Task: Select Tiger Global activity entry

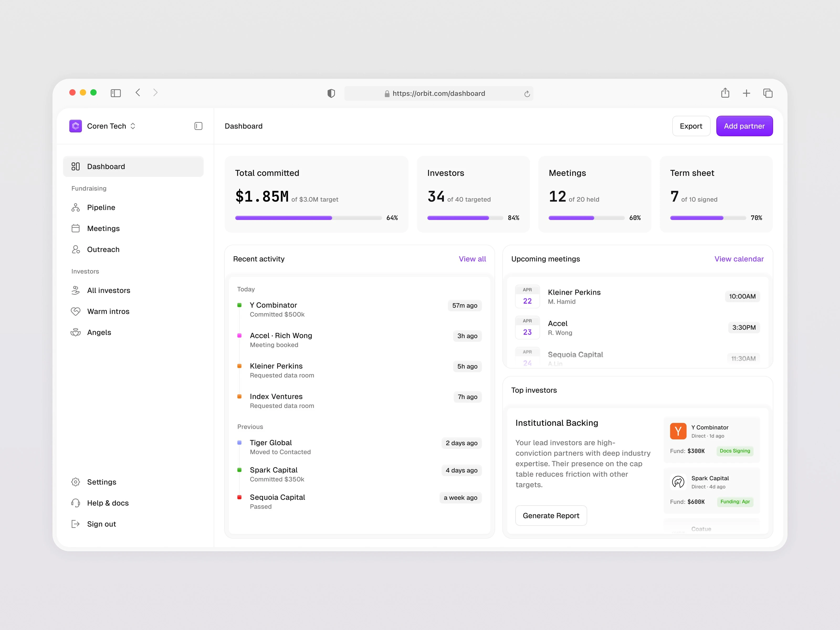Action: [359, 447]
